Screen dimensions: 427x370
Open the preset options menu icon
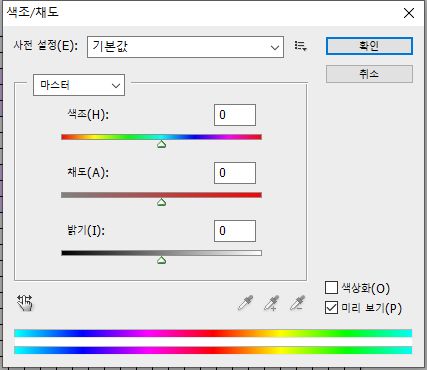[301, 46]
